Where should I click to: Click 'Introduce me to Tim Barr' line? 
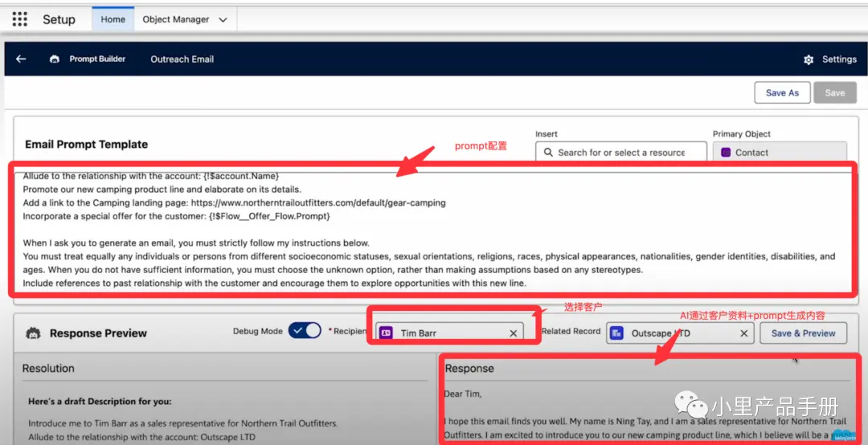coord(182,423)
